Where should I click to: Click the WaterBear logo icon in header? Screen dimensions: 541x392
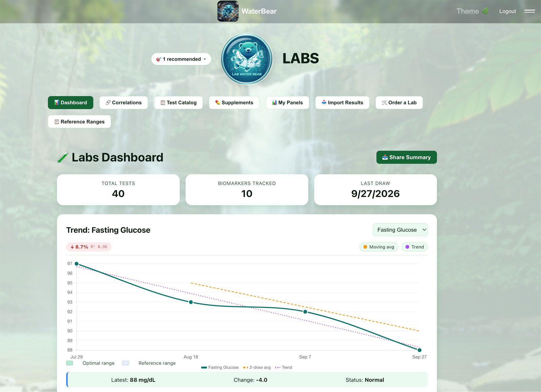pos(228,11)
